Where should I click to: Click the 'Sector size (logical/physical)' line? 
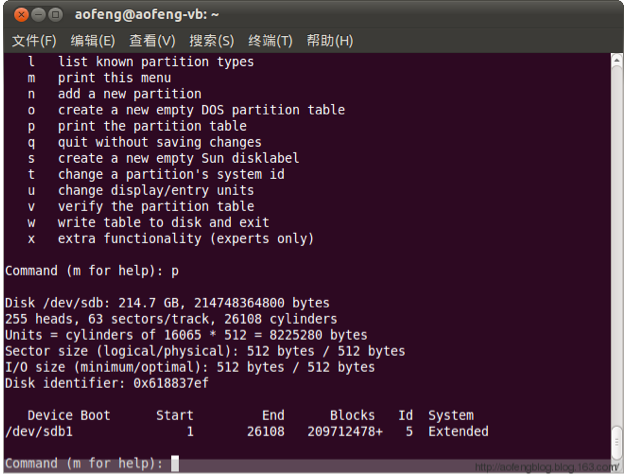click(x=205, y=351)
